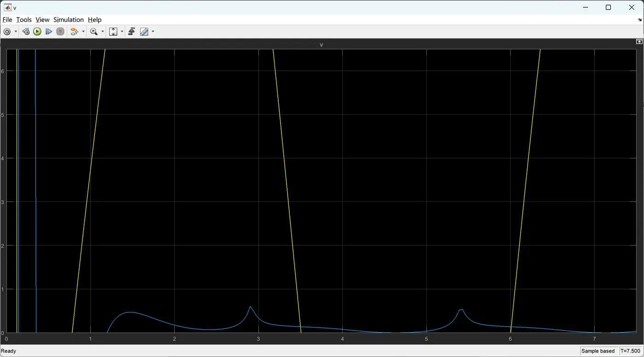Screen dimensions: 644x357
Task: Click the plot title "v"
Action: [x=322, y=45]
